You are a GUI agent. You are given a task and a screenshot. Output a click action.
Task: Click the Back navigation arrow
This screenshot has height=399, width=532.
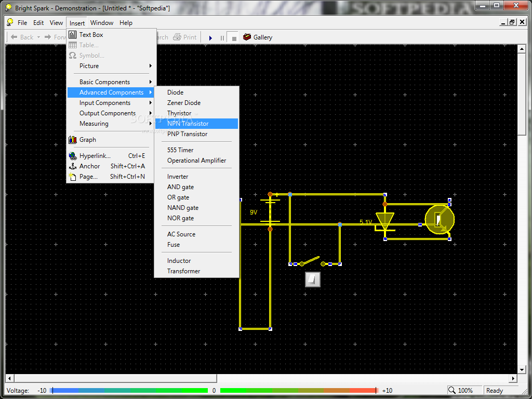pyautogui.click(x=14, y=37)
